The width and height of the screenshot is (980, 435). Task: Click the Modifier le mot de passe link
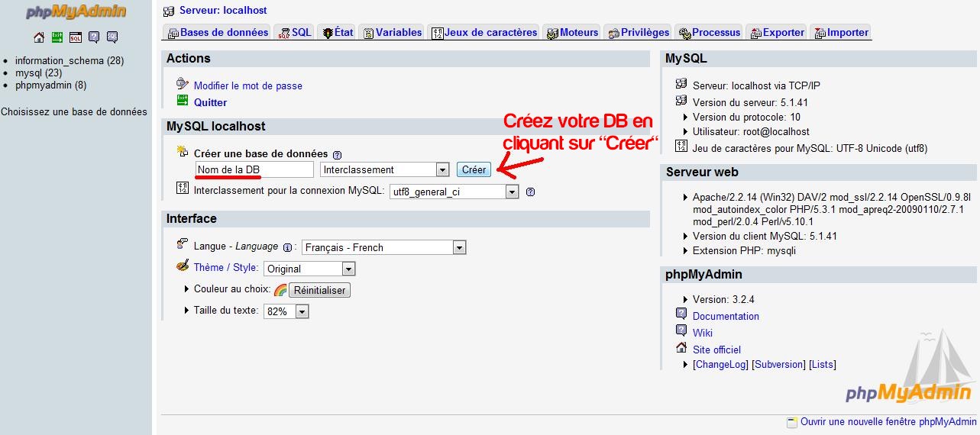click(248, 85)
